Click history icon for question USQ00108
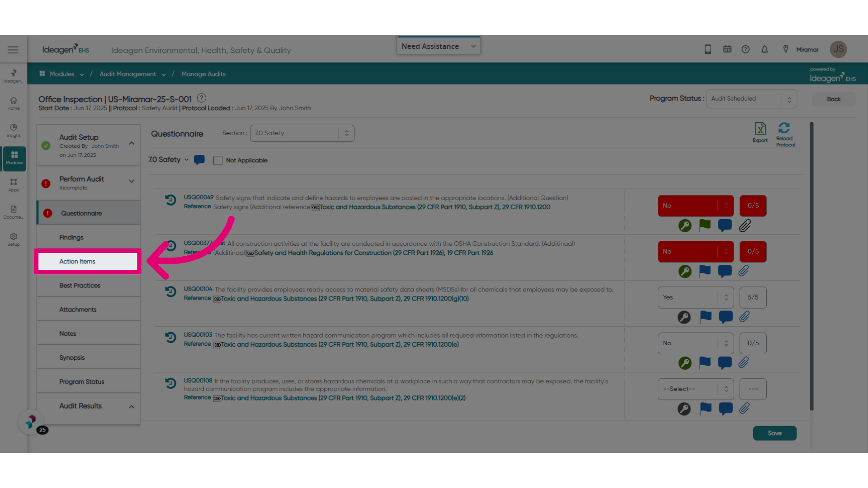This screenshot has width=868, height=488. pos(170,383)
